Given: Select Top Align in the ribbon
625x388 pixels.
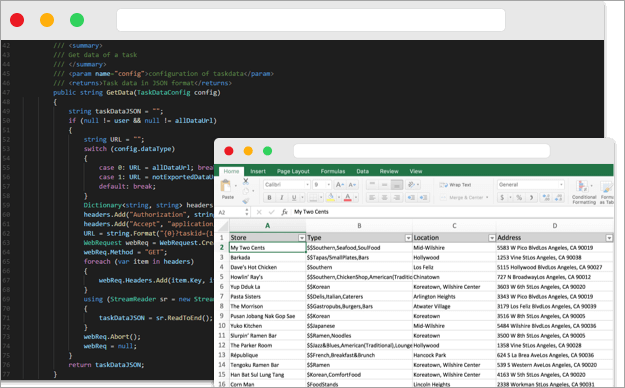Looking at the screenshot, I should [x=372, y=185].
